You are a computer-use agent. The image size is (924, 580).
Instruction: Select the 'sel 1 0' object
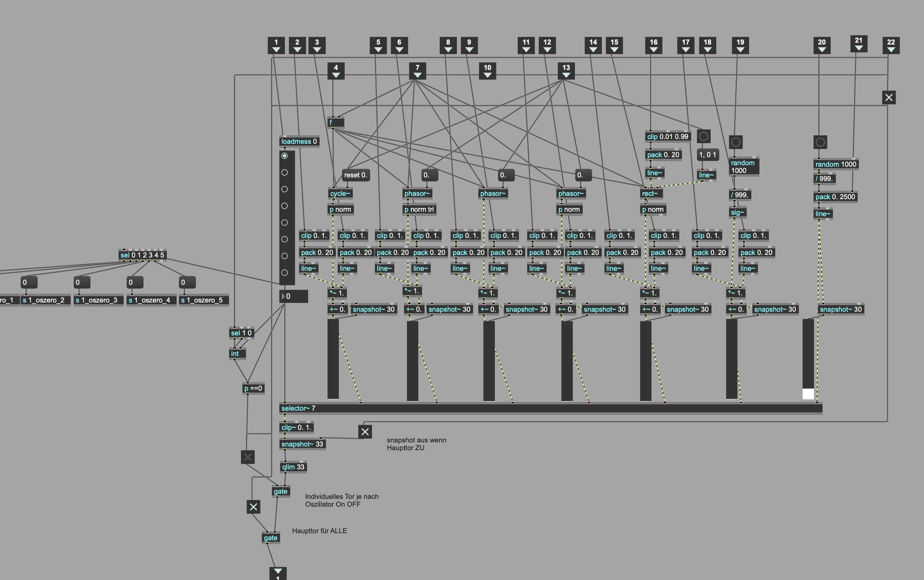pyautogui.click(x=241, y=333)
